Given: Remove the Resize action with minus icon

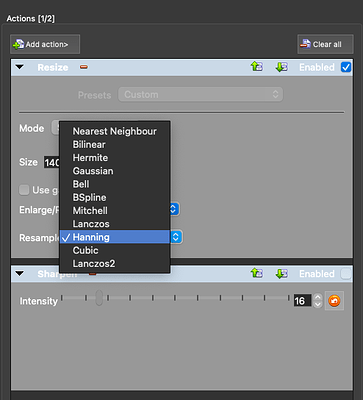Looking at the screenshot, I should (84, 67).
